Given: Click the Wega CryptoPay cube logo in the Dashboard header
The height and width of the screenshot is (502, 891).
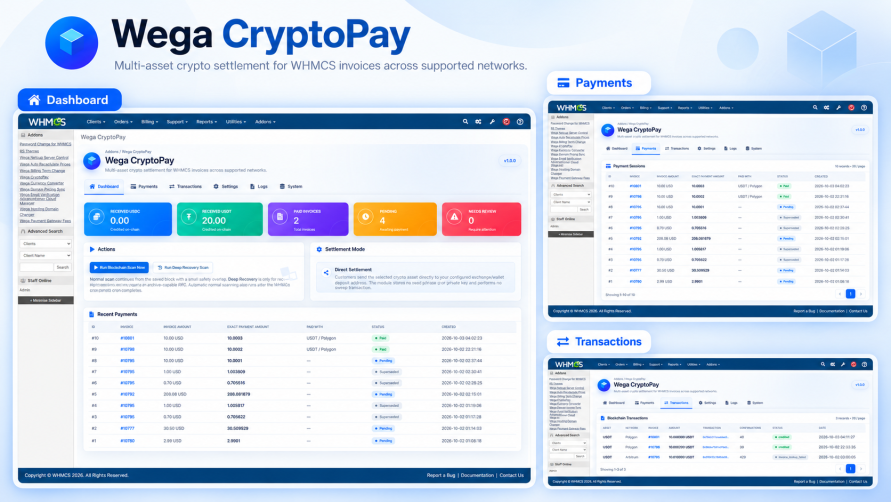Looking at the screenshot, I should pos(91,161).
